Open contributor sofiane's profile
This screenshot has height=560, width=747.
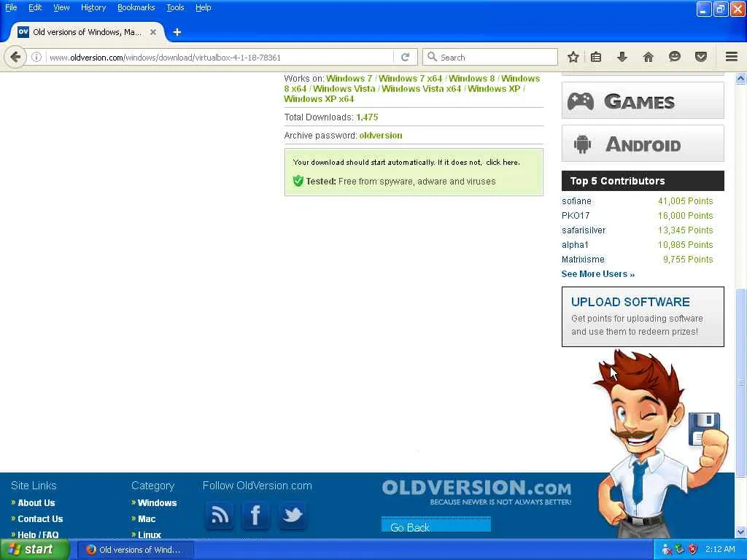[x=576, y=201]
